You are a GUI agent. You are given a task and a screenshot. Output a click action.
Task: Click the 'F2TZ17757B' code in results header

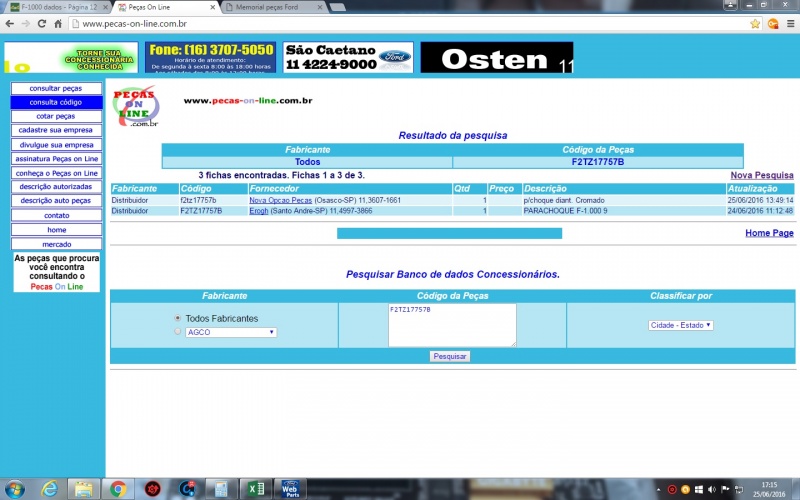click(597, 162)
